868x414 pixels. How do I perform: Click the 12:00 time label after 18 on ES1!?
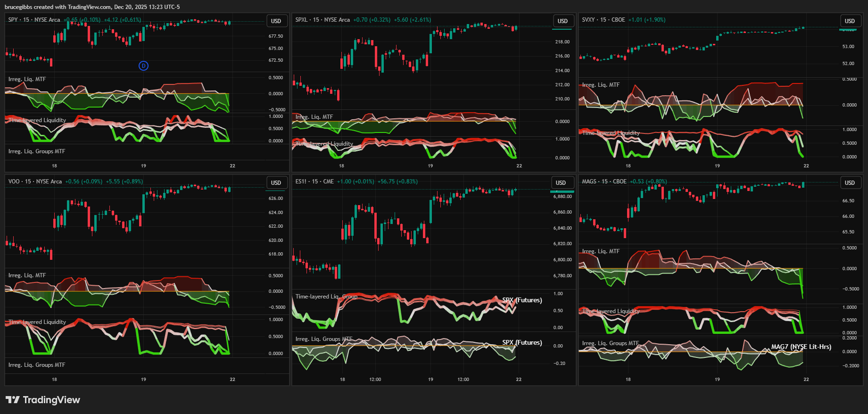[x=375, y=380]
